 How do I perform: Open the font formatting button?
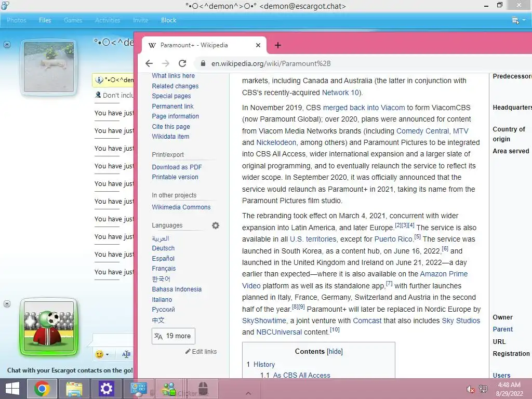click(126, 354)
